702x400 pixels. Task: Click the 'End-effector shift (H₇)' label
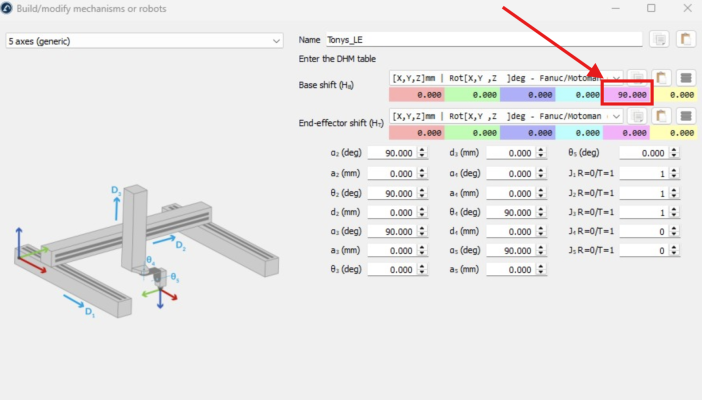pyautogui.click(x=341, y=123)
